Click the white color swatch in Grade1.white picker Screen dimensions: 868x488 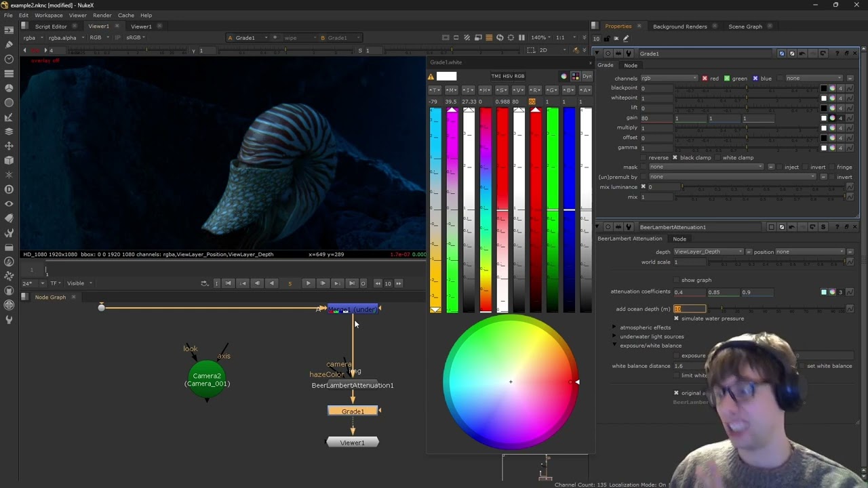446,77
